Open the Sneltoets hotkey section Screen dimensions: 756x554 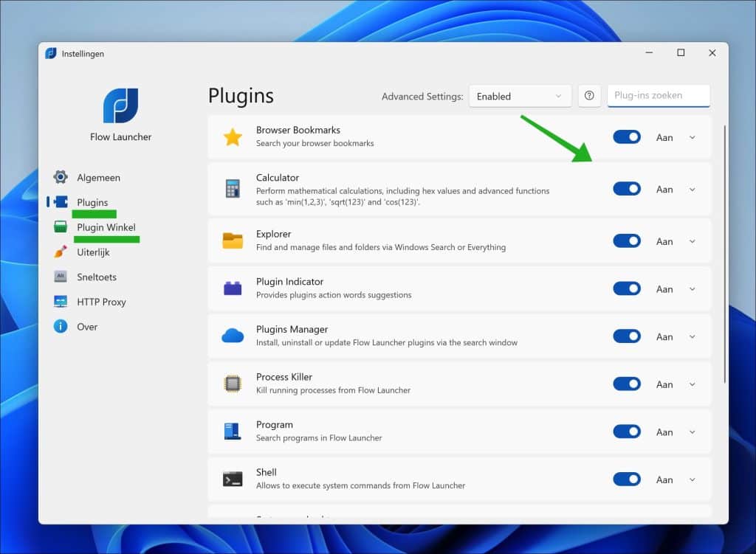tap(97, 277)
